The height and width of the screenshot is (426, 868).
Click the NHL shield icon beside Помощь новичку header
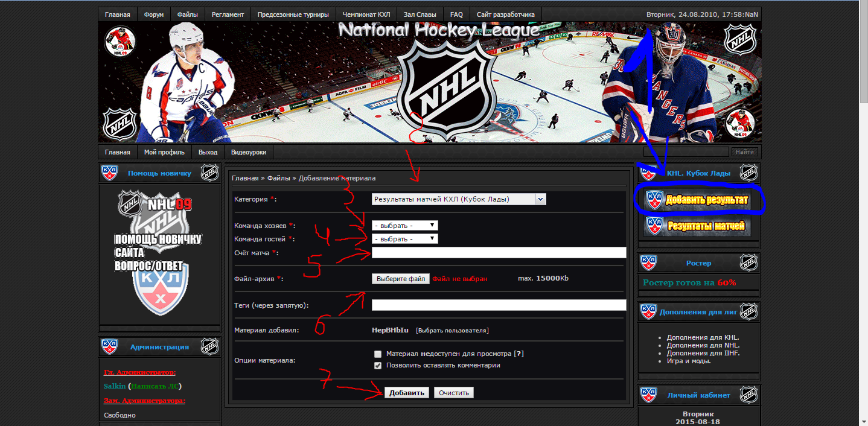[x=209, y=173]
